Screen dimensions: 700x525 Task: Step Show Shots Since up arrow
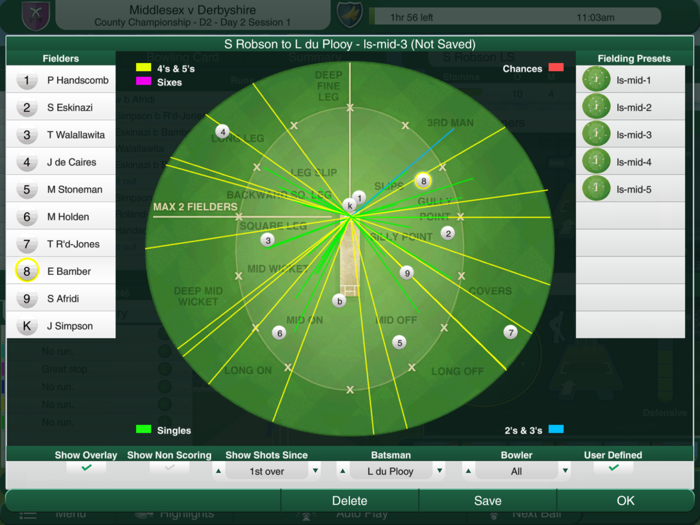(x=218, y=471)
